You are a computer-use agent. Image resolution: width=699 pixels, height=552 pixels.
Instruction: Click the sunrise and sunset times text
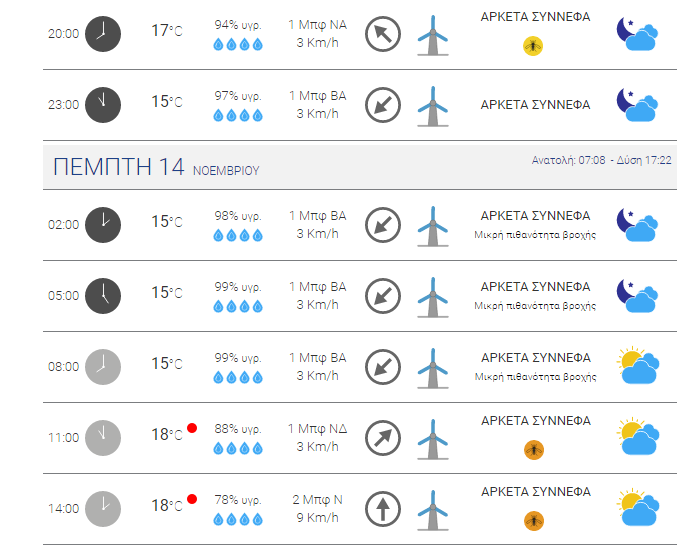pyautogui.click(x=601, y=160)
